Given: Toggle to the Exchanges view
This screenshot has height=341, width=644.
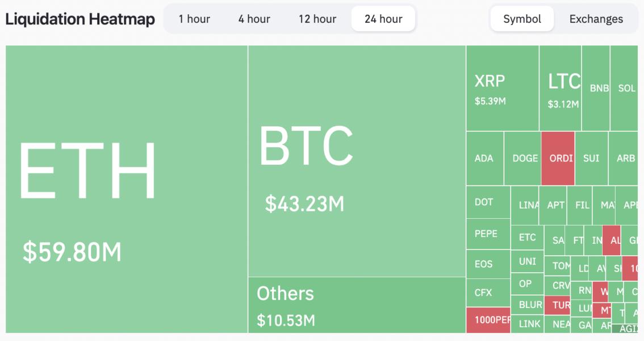Looking at the screenshot, I should tap(595, 18).
